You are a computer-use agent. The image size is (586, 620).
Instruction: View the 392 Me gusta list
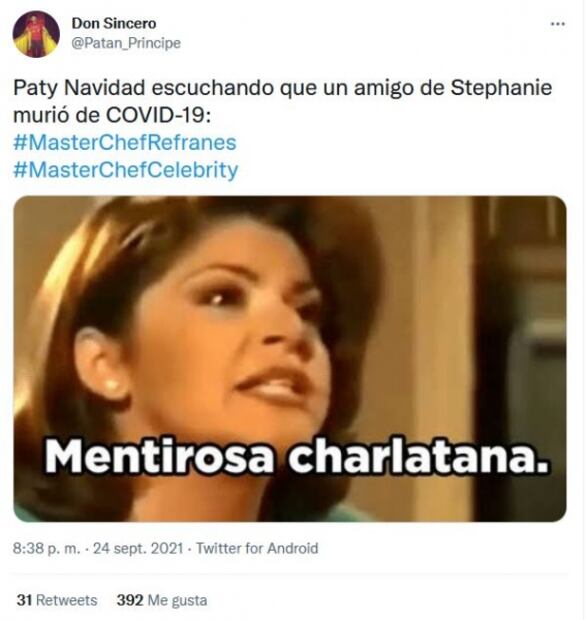[162, 600]
